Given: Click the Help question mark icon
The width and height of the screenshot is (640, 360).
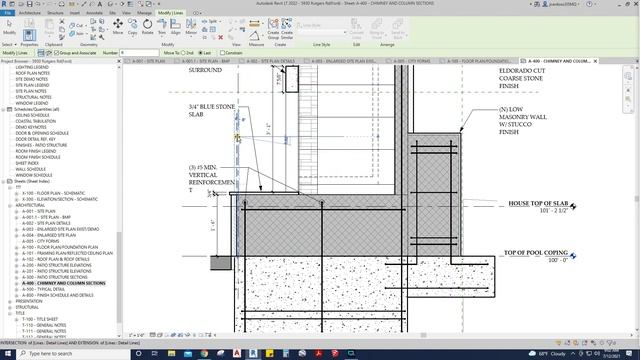Looking at the screenshot, I should [589, 4].
